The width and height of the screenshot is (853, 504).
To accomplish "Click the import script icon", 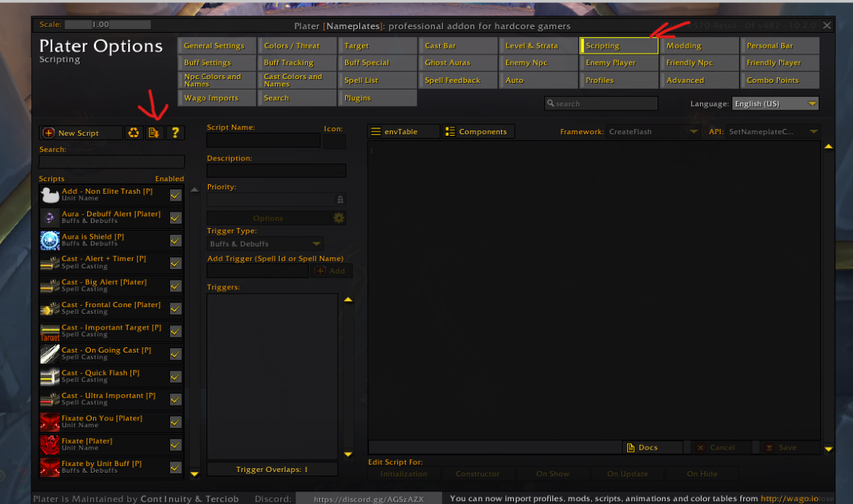I will click(x=154, y=133).
